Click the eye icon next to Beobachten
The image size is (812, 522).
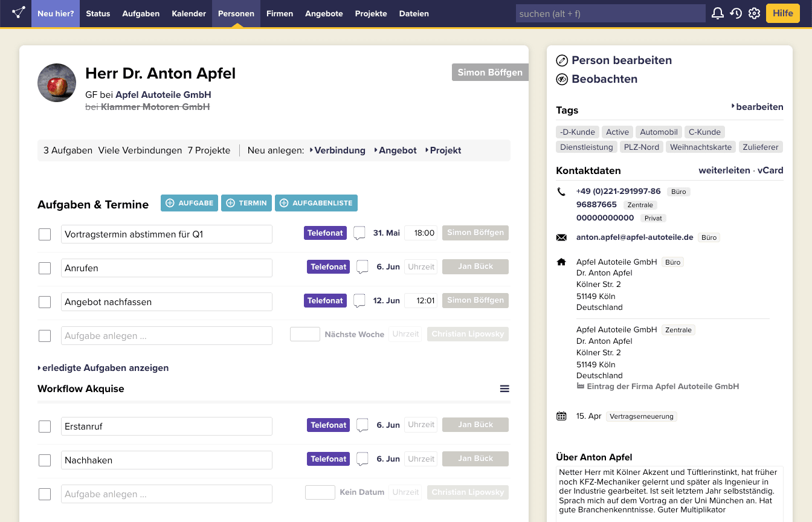tap(562, 79)
